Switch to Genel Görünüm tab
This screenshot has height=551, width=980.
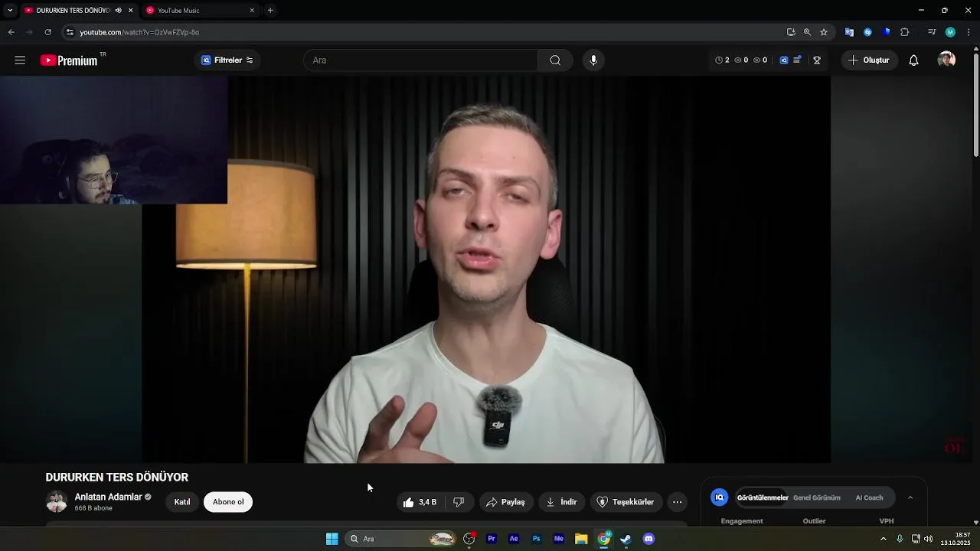click(x=817, y=497)
